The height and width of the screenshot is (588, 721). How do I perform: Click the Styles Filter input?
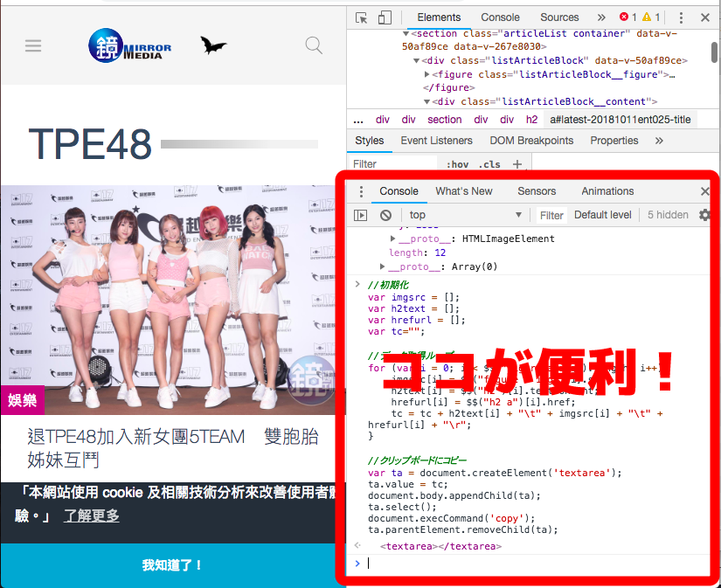[393, 164]
